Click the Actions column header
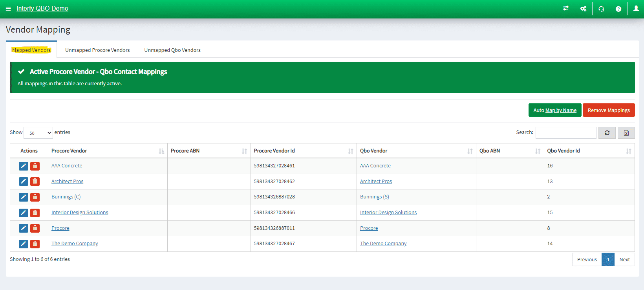Image resolution: width=644 pixels, height=290 pixels. pyautogui.click(x=29, y=151)
